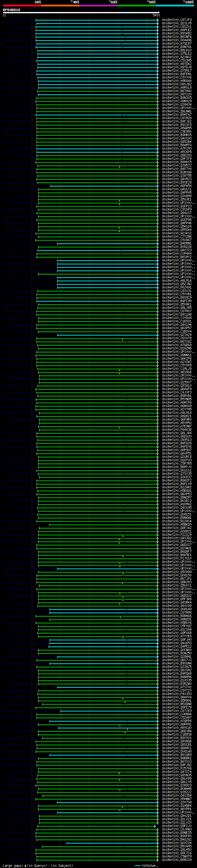Viewport: 197px width, 868px height.
Task: Select label UniRef100_Q8LJR6
Action: point(177,433)
